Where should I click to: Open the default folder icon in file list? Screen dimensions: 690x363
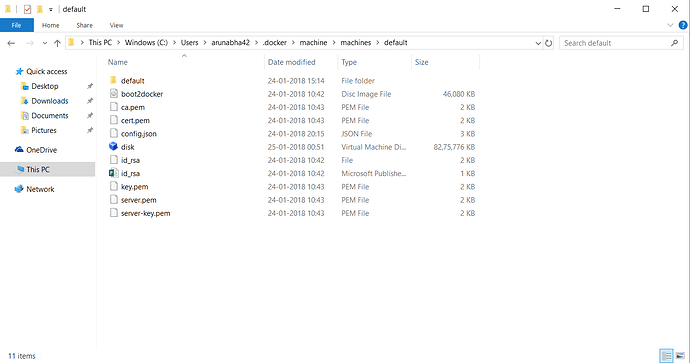click(113, 81)
